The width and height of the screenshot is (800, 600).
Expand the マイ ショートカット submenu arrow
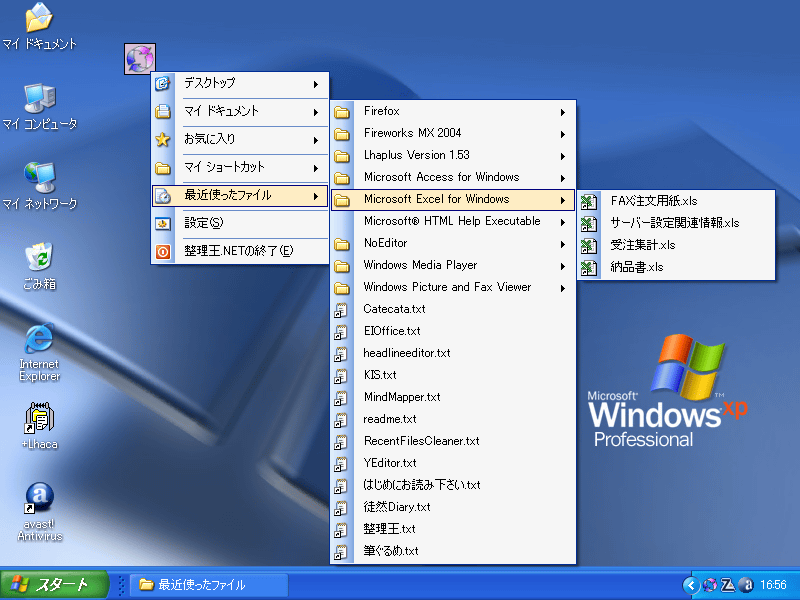pyautogui.click(x=316, y=168)
